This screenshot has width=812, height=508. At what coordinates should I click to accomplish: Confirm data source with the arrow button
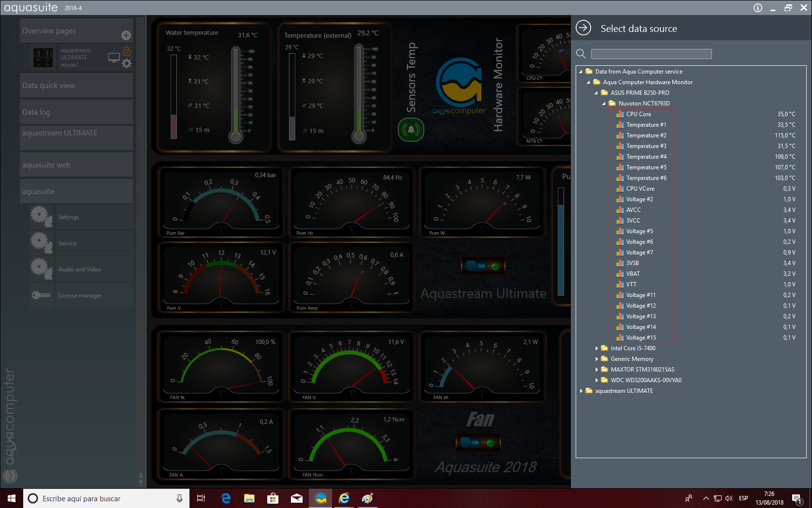coord(583,28)
